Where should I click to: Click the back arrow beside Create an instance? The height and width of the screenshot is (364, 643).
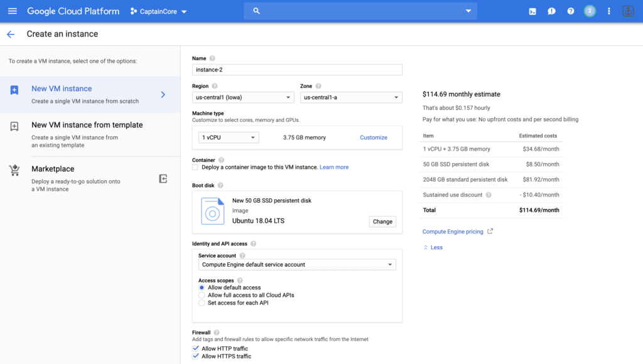click(x=11, y=35)
